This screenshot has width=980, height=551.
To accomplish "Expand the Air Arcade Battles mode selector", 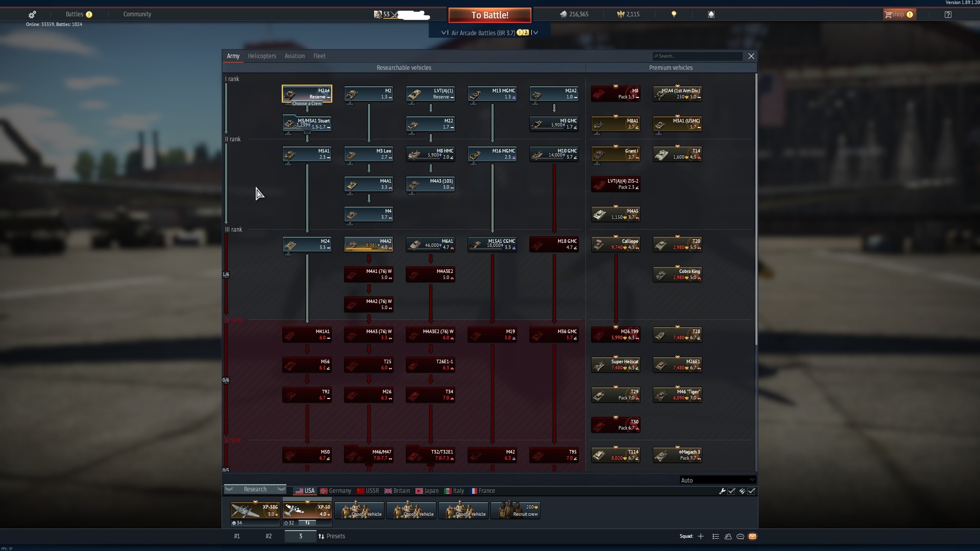I will point(489,33).
